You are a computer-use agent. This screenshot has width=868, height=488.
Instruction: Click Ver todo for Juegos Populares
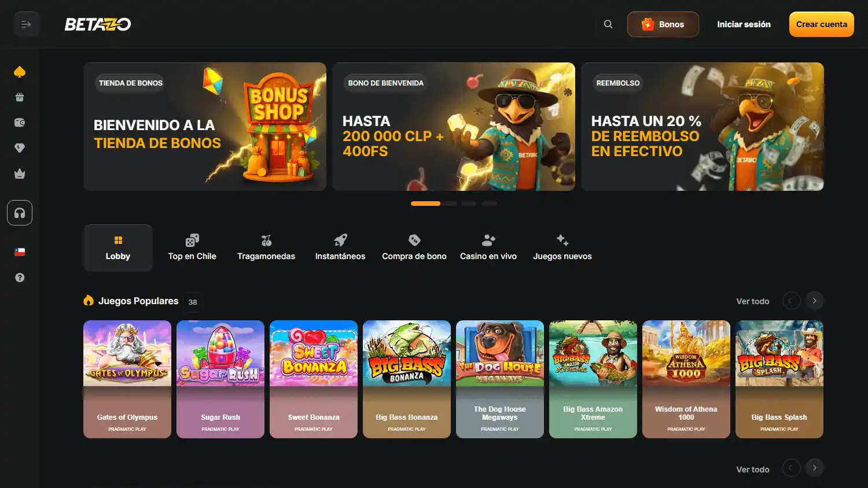(x=752, y=301)
